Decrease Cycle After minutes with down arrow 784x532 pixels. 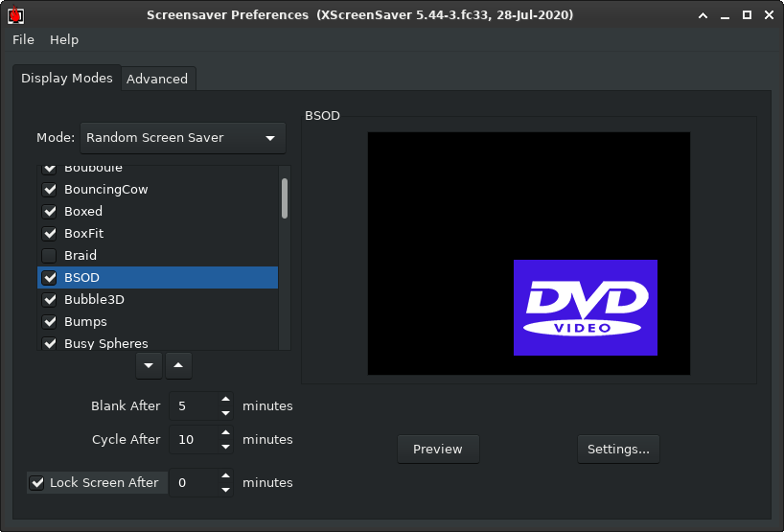226,447
